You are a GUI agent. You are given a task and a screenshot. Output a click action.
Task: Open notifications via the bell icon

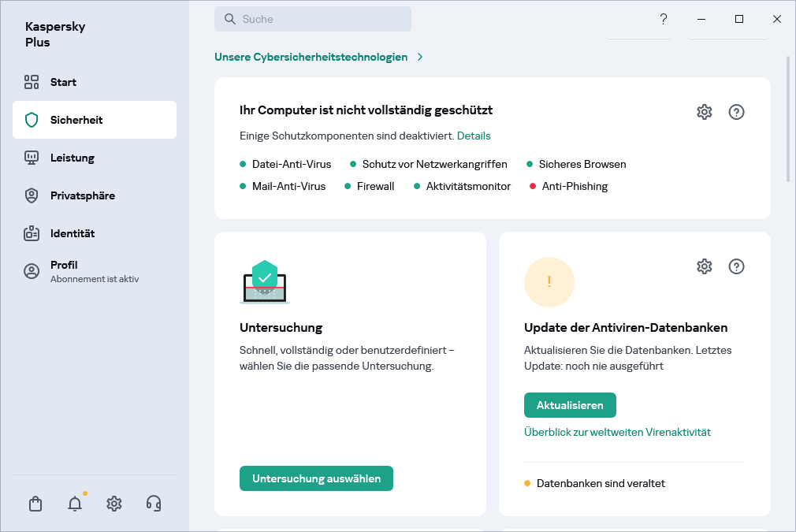pyautogui.click(x=74, y=503)
